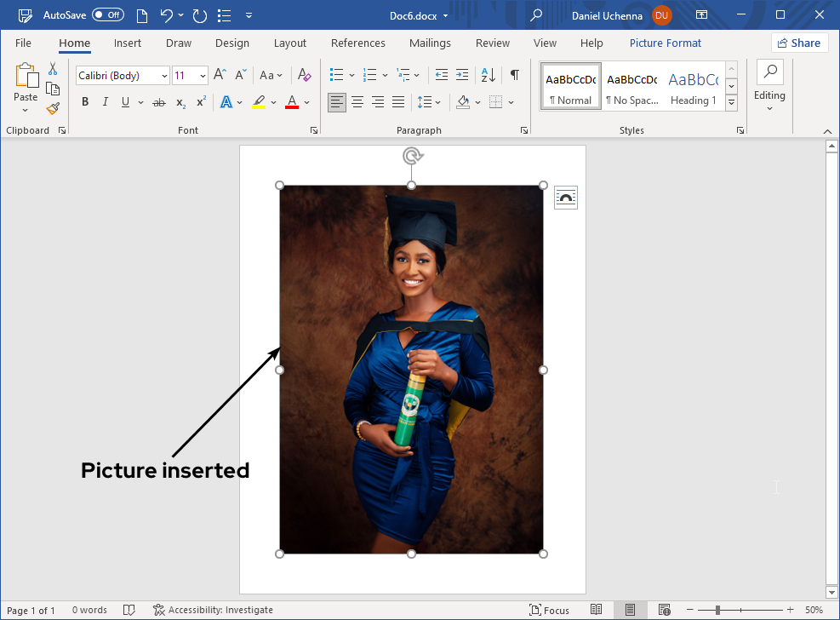Apply Bold formatting
This screenshot has height=620, width=840.
point(85,101)
